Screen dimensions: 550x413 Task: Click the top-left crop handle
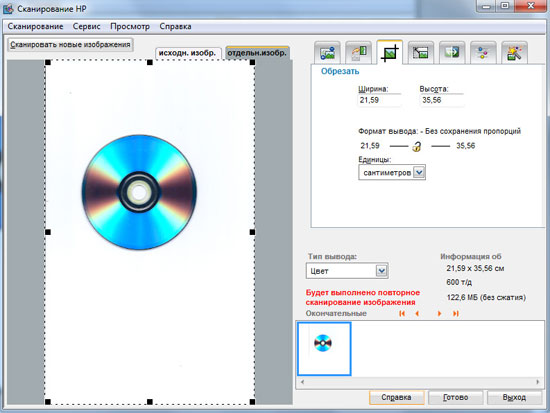click(x=48, y=62)
